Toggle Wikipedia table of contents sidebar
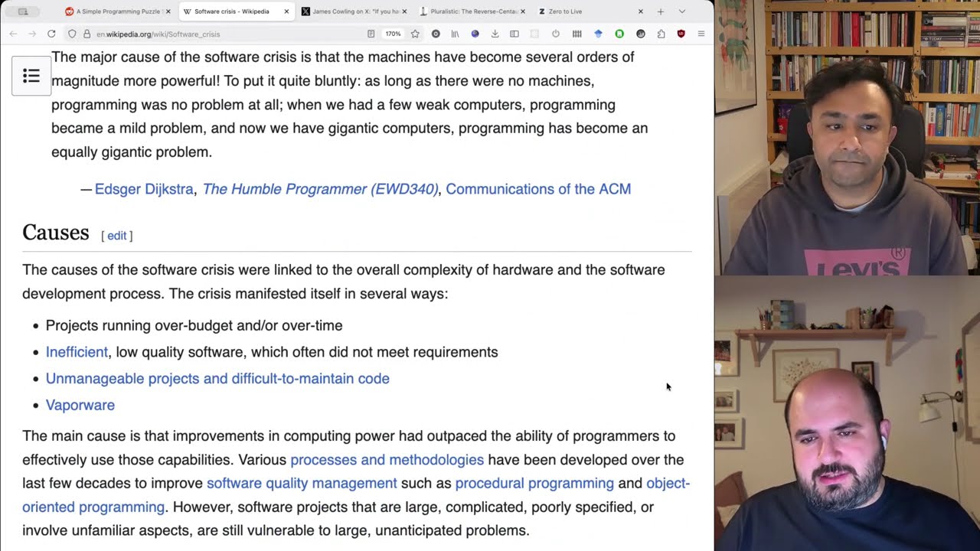Image resolution: width=980 pixels, height=551 pixels. (31, 76)
